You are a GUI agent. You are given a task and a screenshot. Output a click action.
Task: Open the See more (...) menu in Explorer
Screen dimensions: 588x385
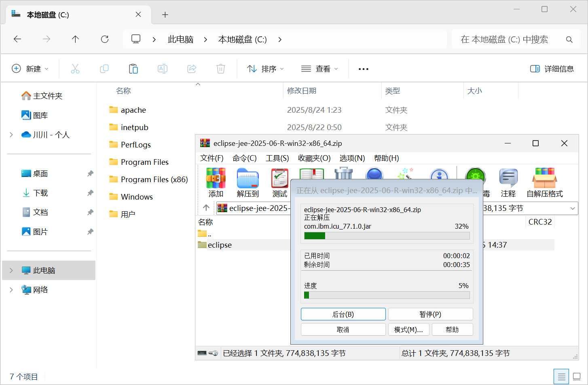[364, 69]
